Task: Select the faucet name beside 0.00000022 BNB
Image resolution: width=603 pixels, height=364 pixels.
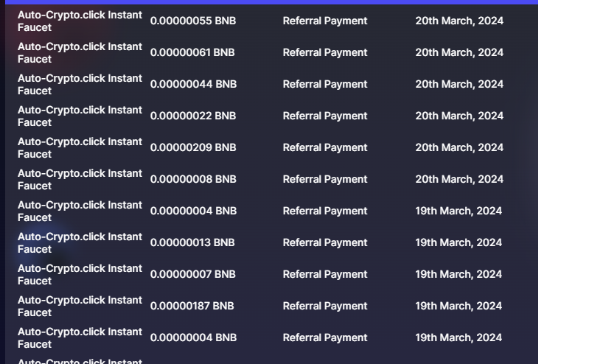Action: pos(80,116)
